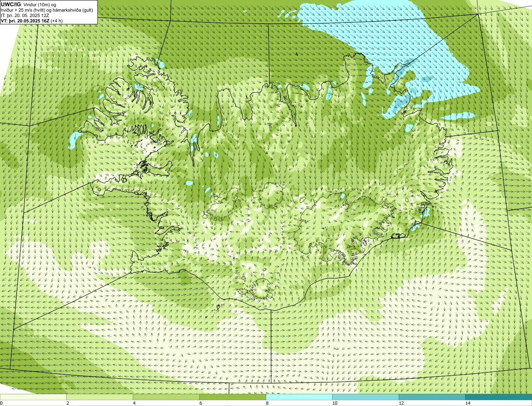
Task: Click the 2–4 m/s light green legend segment
Action: [x=100, y=397]
